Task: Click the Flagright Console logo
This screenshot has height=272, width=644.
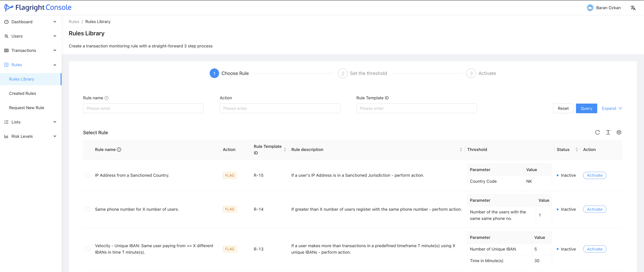Action: pyautogui.click(x=38, y=8)
